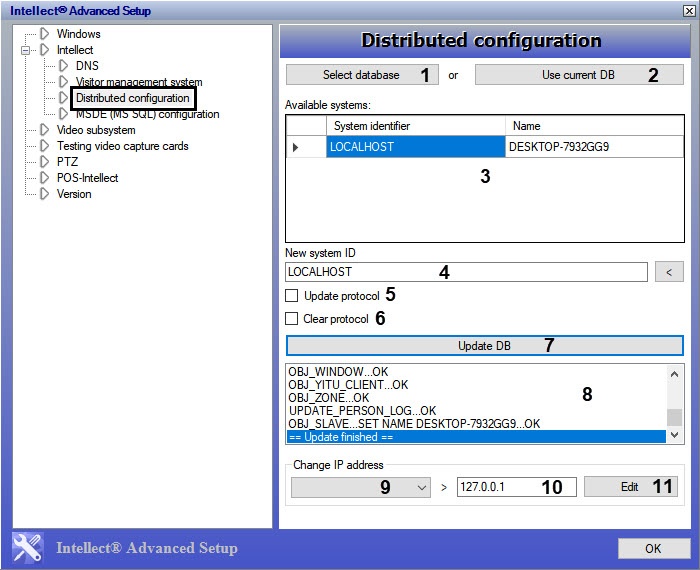Open the Version section

[74, 194]
